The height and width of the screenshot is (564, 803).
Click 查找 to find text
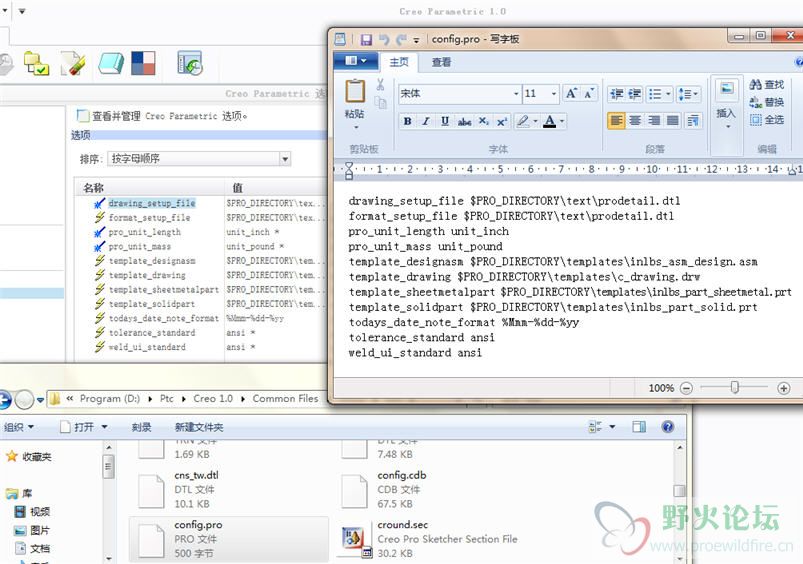[767, 85]
